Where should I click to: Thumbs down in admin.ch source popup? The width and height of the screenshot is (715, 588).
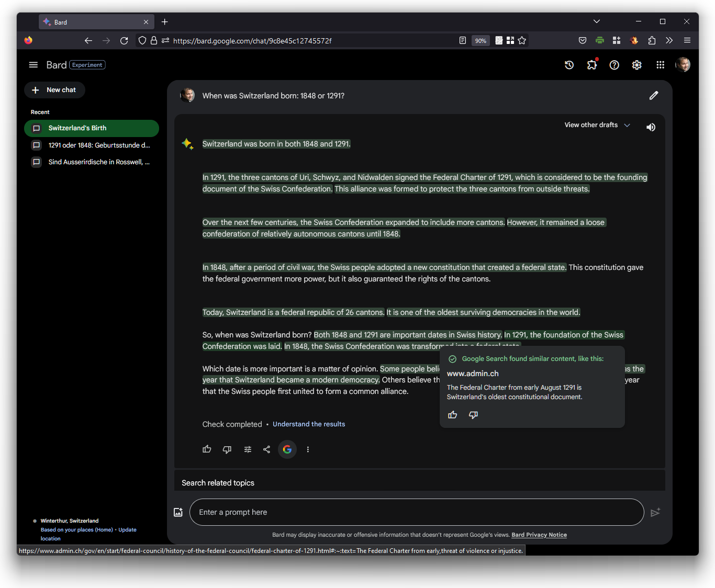[x=473, y=415]
